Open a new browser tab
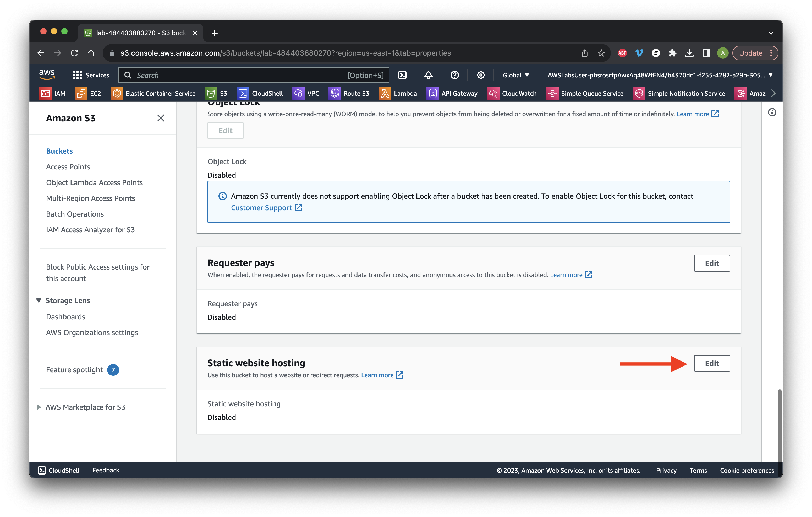The width and height of the screenshot is (812, 517). tap(215, 33)
